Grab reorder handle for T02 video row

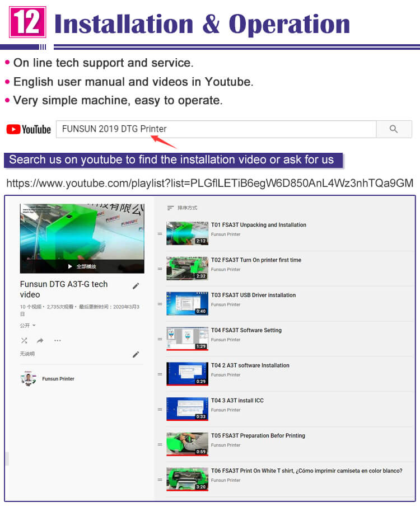pyautogui.click(x=160, y=269)
